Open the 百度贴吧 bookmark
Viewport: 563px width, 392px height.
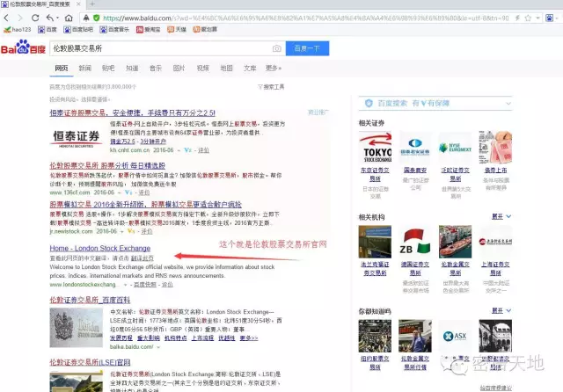pyautogui.click(x=78, y=29)
